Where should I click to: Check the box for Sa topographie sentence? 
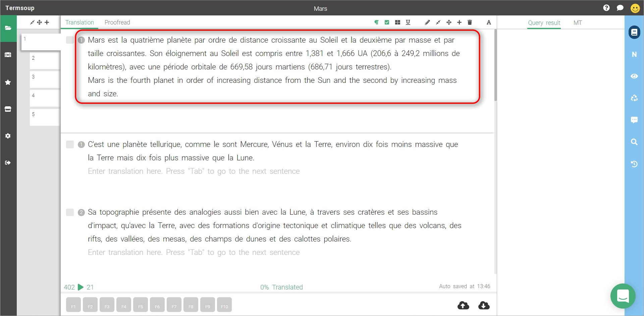[x=70, y=212]
